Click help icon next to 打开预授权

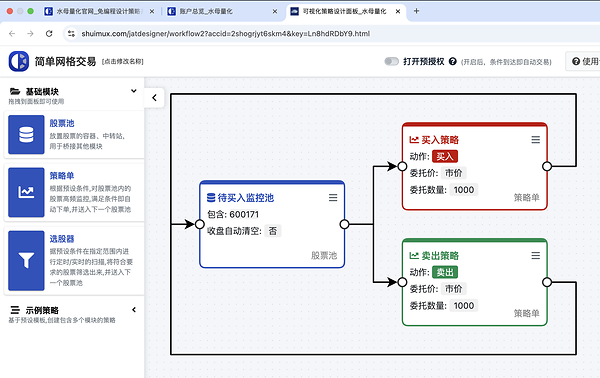453,61
